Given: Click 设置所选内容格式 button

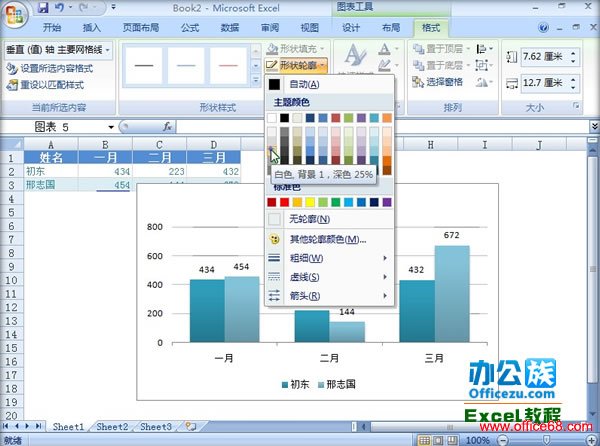Looking at the screenshot, I should 50,68.
